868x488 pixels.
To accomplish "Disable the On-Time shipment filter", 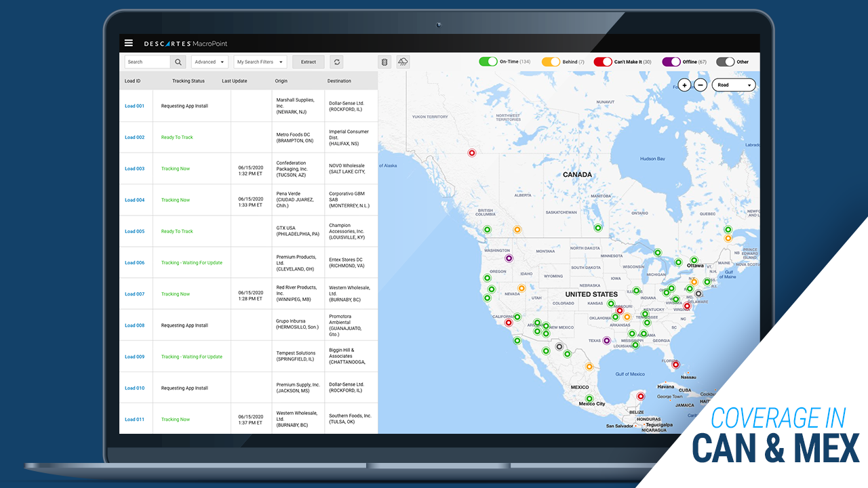I will pos(488,61).
